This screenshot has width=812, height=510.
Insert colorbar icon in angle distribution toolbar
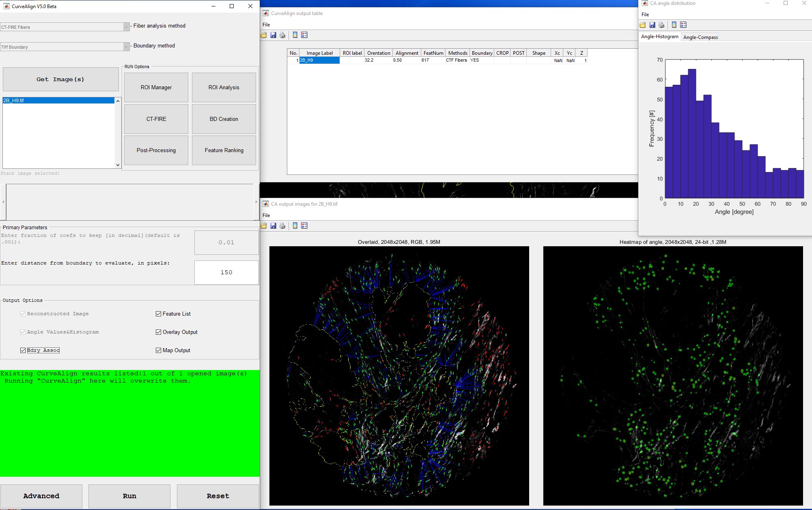click(674, 25)
